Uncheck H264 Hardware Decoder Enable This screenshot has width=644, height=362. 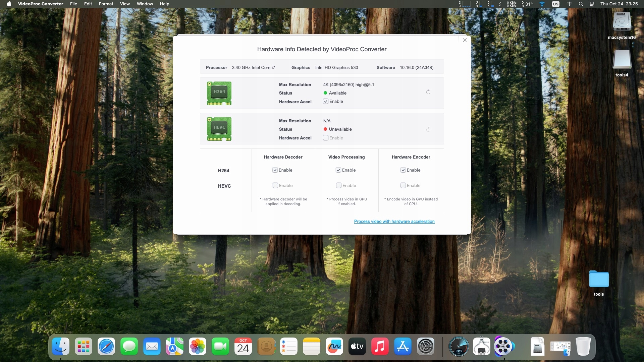pos(275,170)
